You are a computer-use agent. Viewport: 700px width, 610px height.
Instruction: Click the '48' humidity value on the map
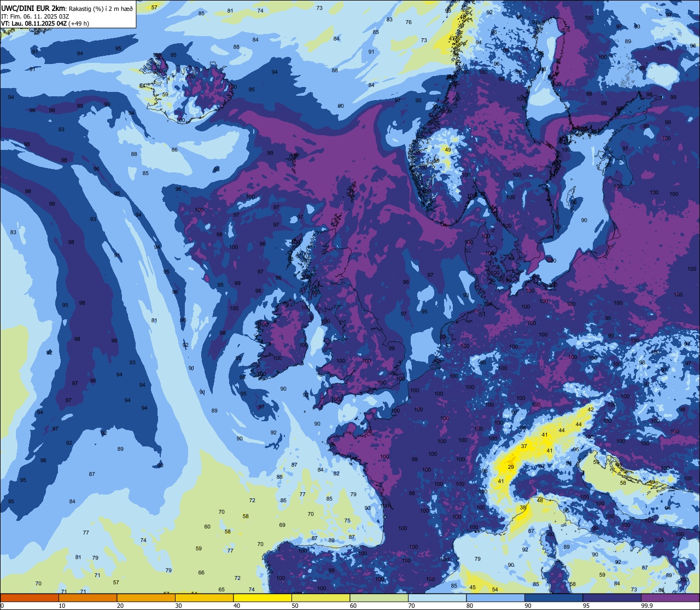540,500
